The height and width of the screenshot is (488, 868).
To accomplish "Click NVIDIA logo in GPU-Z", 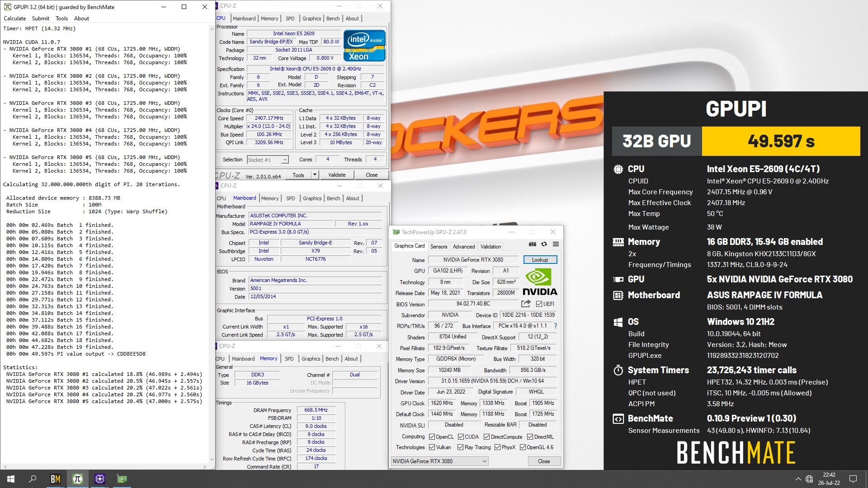I will click(x=540, y=282).
